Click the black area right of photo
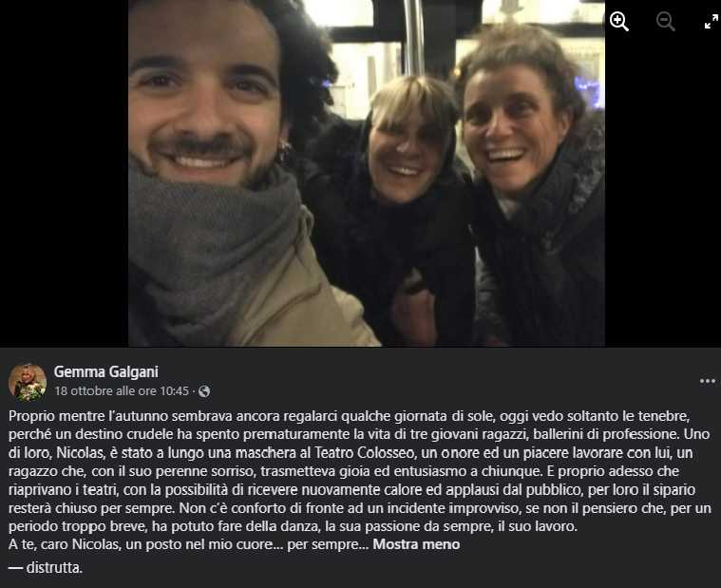The width and height of the screenshot is (721, 588). click(x=663, y=193)
